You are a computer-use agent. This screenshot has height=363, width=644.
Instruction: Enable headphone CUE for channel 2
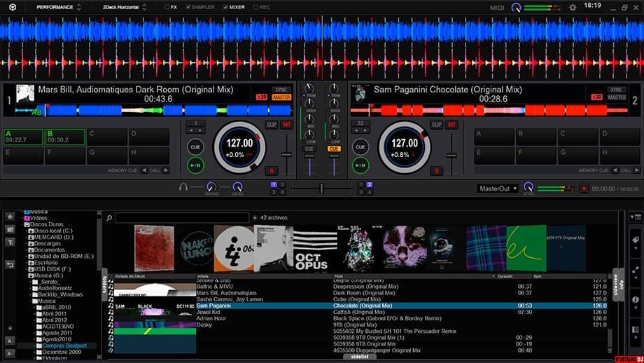334,149
